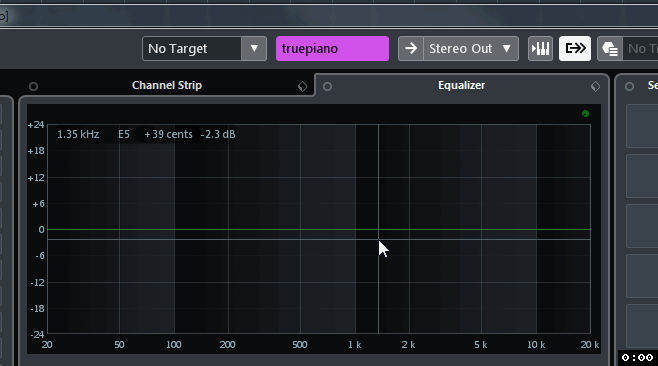The width and height of the screenshot is (658, 366).
Task: Click the arrow icon beside Stereo Out
Action: point(411,49)
